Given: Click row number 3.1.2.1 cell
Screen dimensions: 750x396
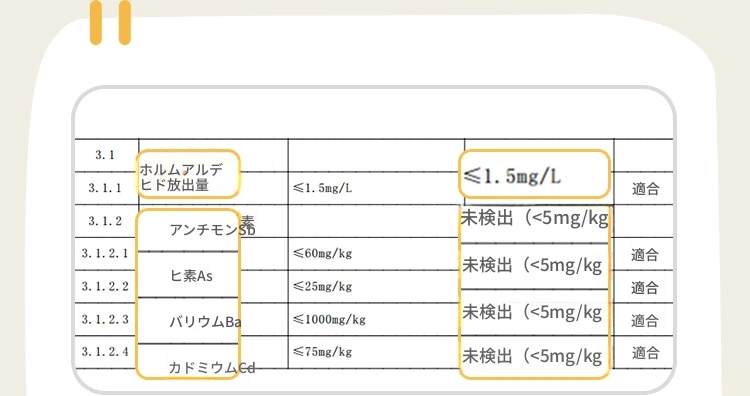Looking at the screenshot, I should (x=105, y=253).
